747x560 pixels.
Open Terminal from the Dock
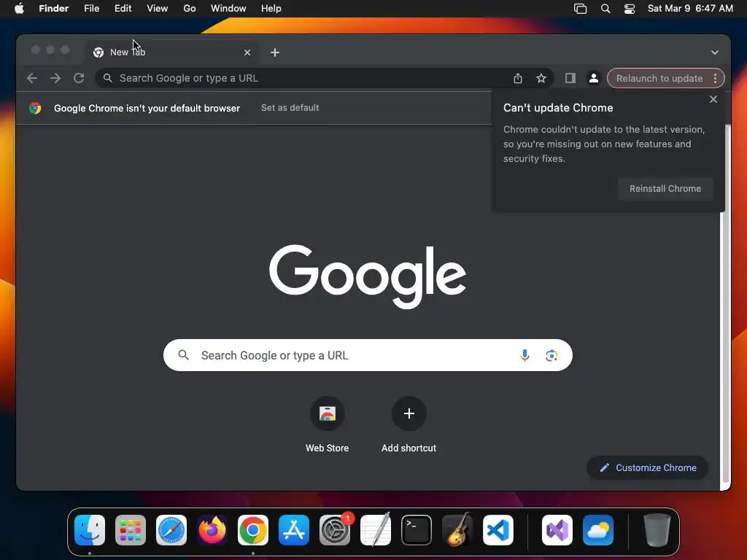coord(417,530)
